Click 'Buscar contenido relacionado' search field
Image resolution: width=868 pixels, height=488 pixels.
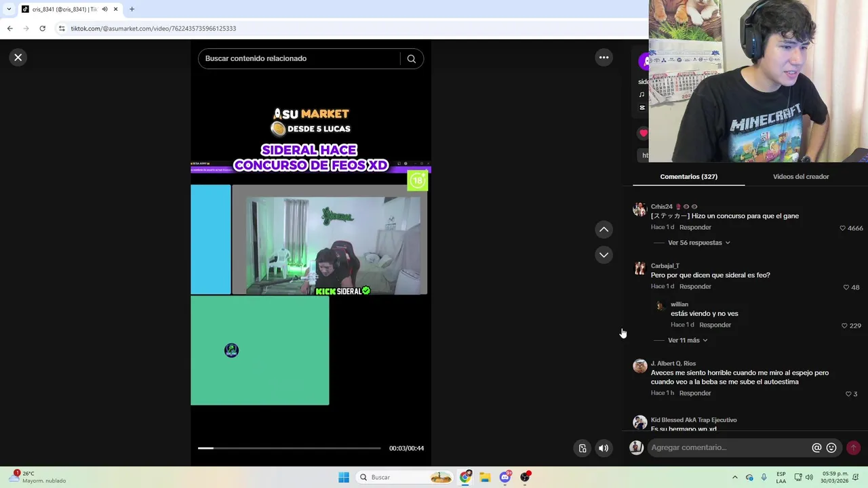302,58
